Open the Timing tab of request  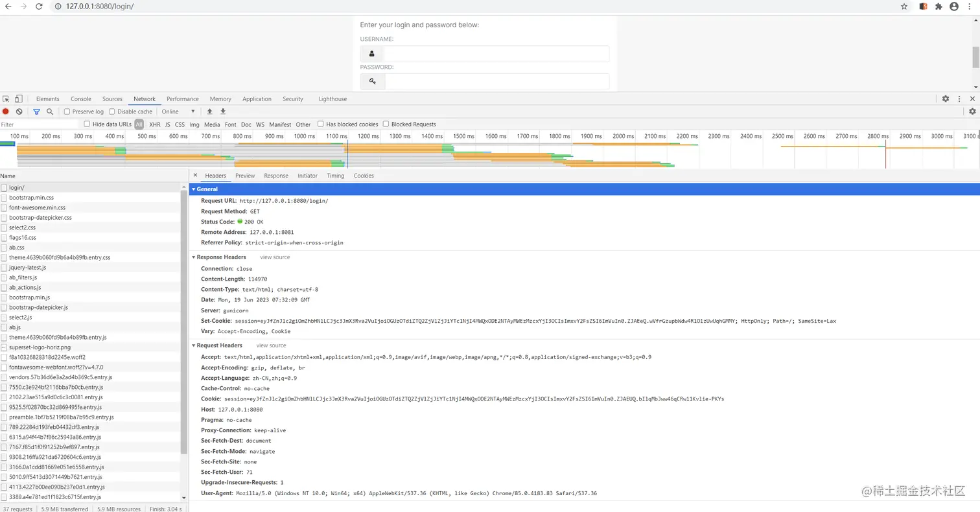click(x=336, y=176)
